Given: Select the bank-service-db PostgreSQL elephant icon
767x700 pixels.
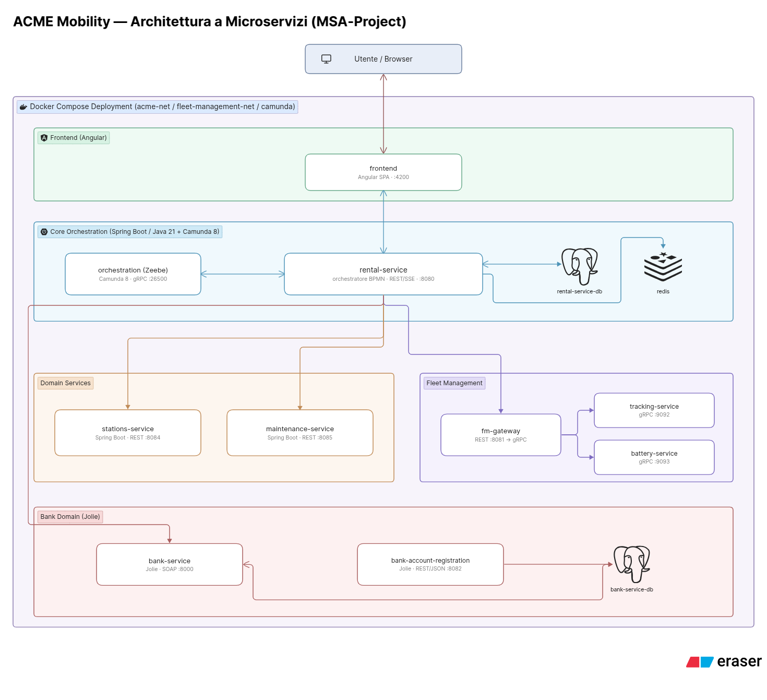Looking at the screenshot, I should 631,564.
